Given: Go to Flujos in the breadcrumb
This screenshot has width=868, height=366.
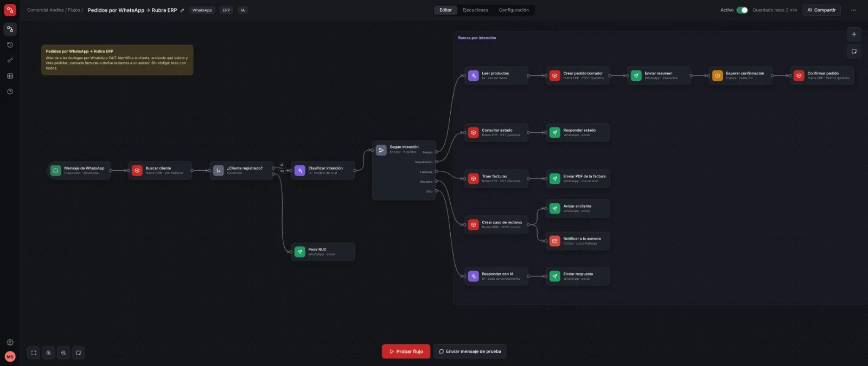Looking at the screenshot, I should pyautogui.click(x=74, y=10).
